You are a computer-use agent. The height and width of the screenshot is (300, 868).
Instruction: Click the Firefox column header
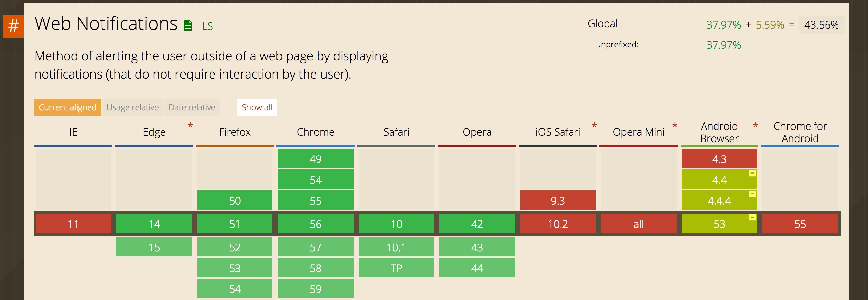[x=235, y=132]
